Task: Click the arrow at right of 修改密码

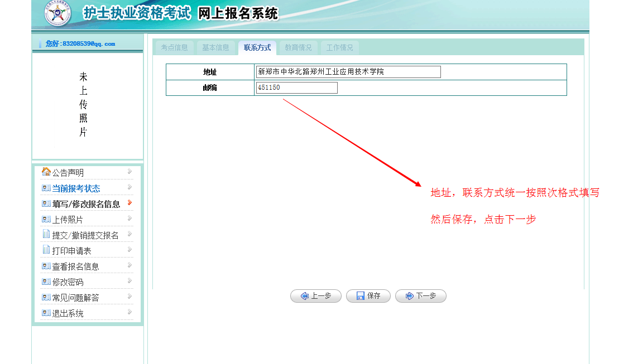Action: 130,281
